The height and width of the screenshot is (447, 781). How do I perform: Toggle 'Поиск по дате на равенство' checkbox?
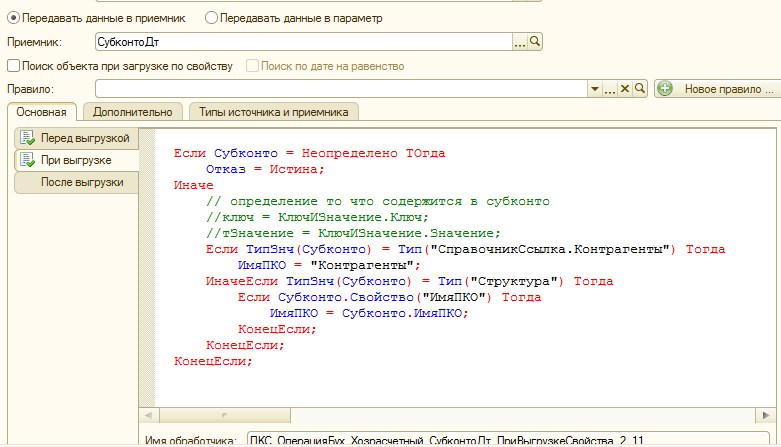pyautogui.click(x=253, y=66)
